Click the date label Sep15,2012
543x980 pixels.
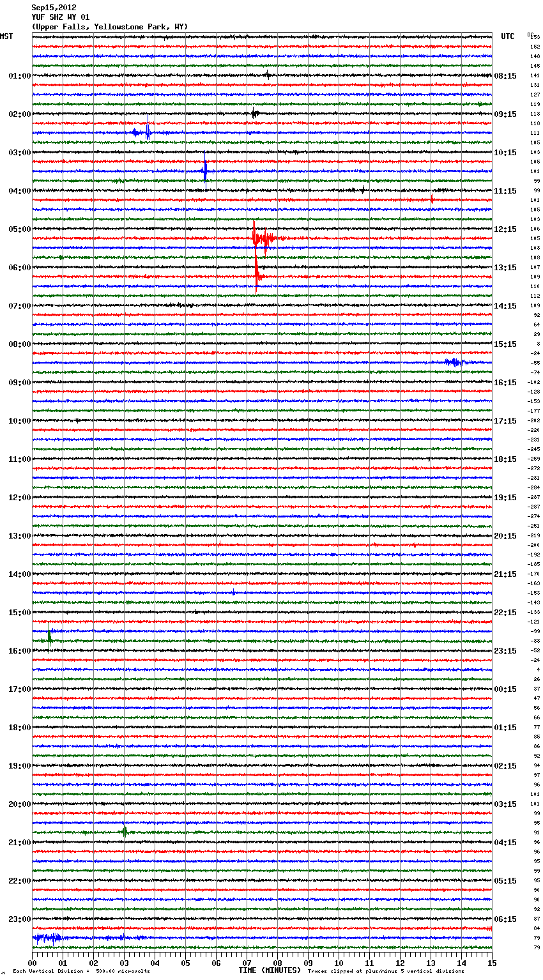[54, 8]
